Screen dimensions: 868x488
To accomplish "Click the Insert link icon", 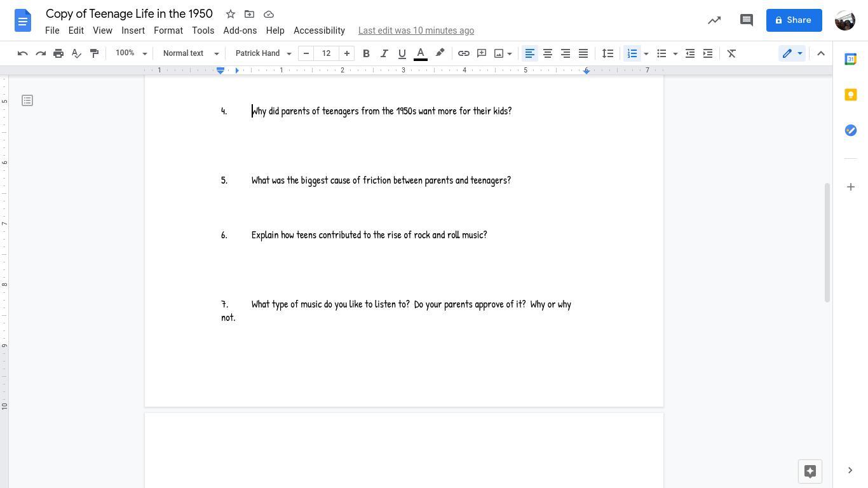I will click(464, 53).
